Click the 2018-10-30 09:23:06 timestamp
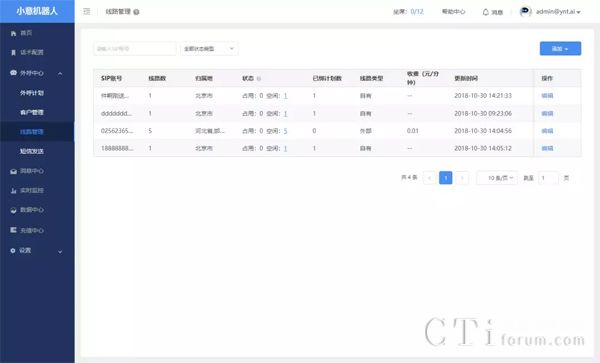Viewport: 600px width, 363px height. [483, 114]
